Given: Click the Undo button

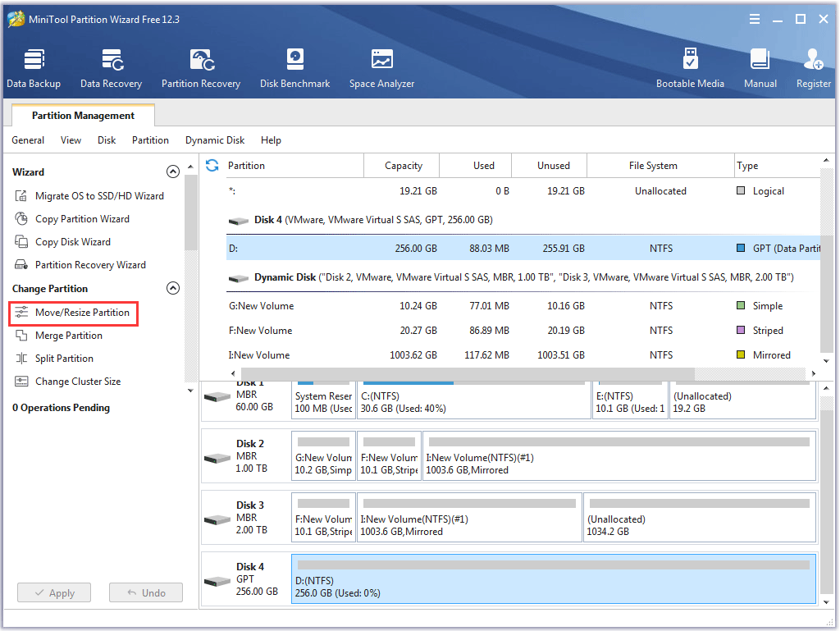Looking at the screenshot, I should [146, 593].
